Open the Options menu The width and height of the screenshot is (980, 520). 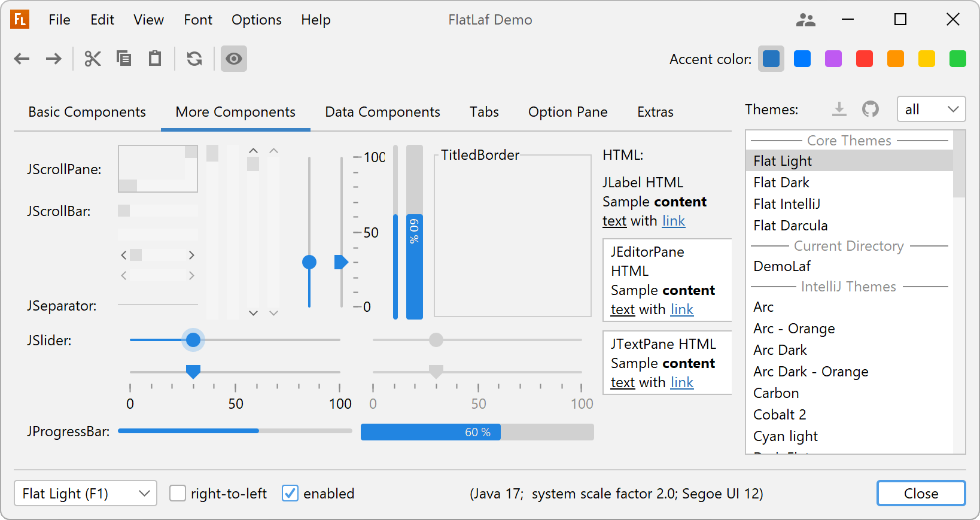257,20
